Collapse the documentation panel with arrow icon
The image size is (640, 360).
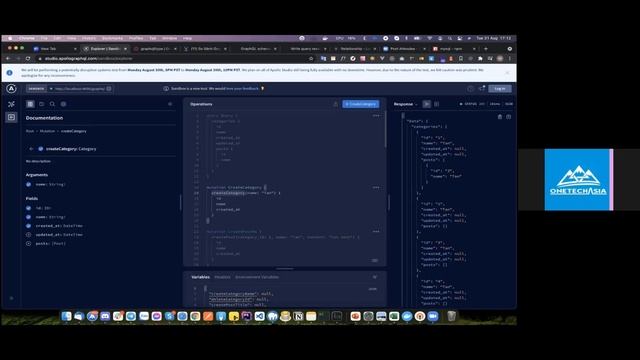(x=170, y=104)
